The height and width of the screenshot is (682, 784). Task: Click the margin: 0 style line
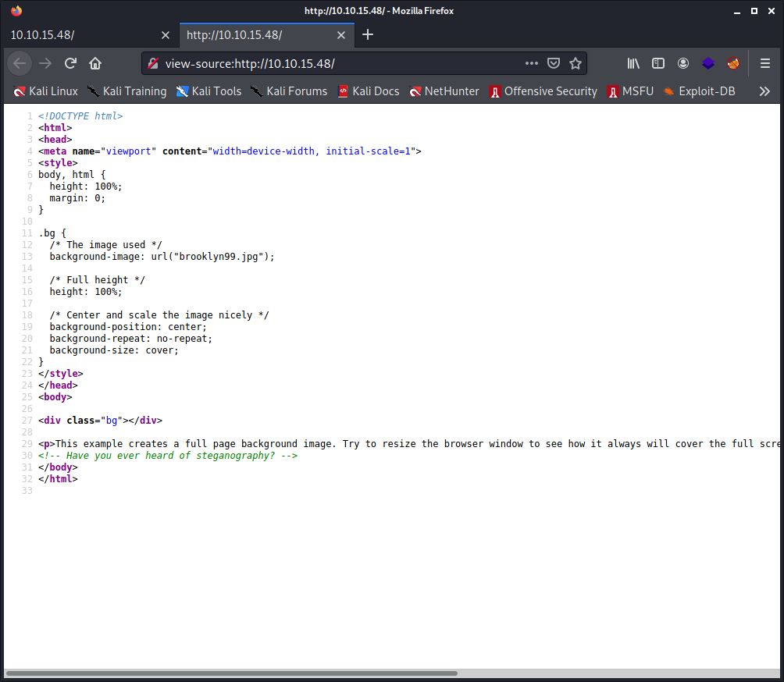tap(77, 198)
